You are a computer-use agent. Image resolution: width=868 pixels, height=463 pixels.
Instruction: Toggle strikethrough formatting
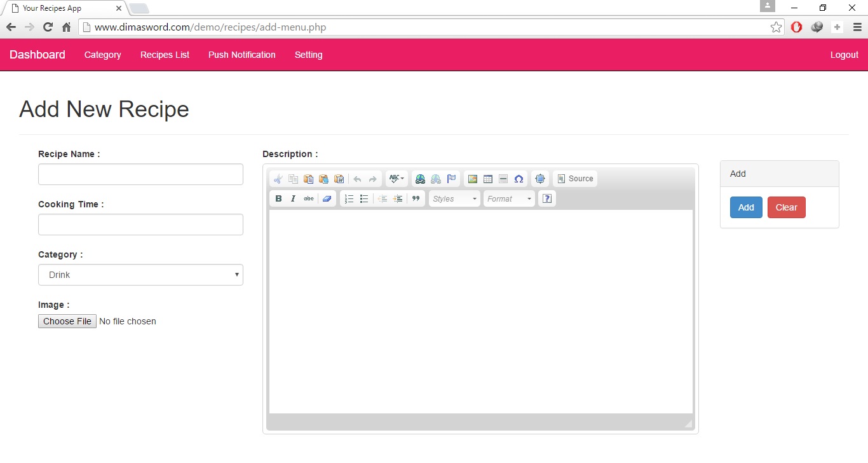pos(308,198)
